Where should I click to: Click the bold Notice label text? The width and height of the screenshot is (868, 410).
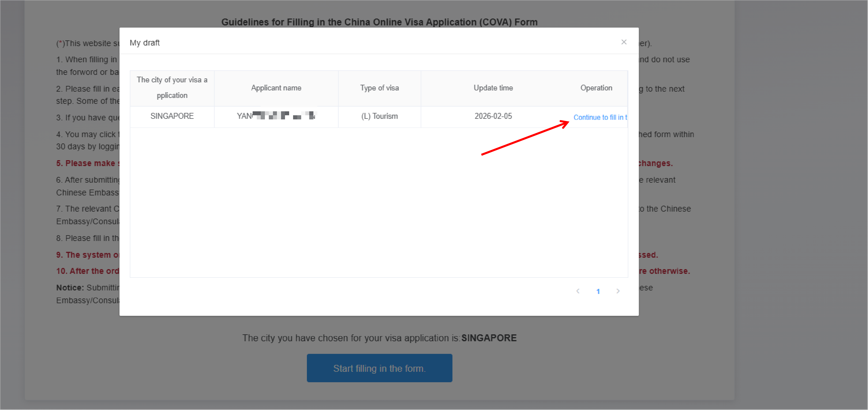[x=70, y=288]
